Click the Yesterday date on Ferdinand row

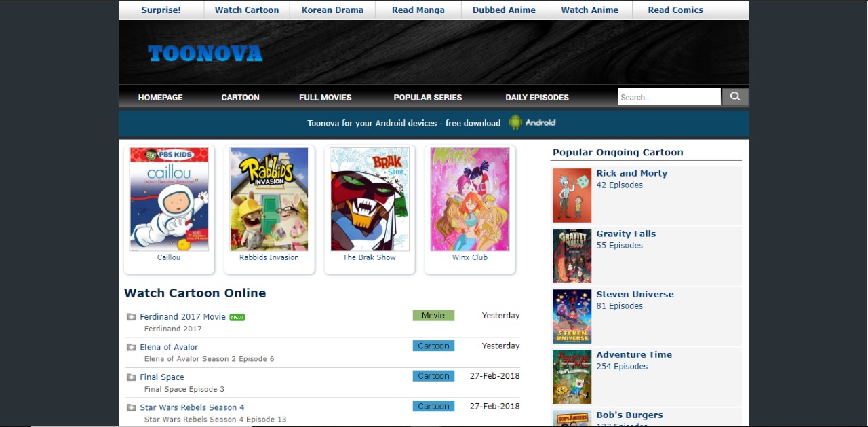tap(501, 316)
